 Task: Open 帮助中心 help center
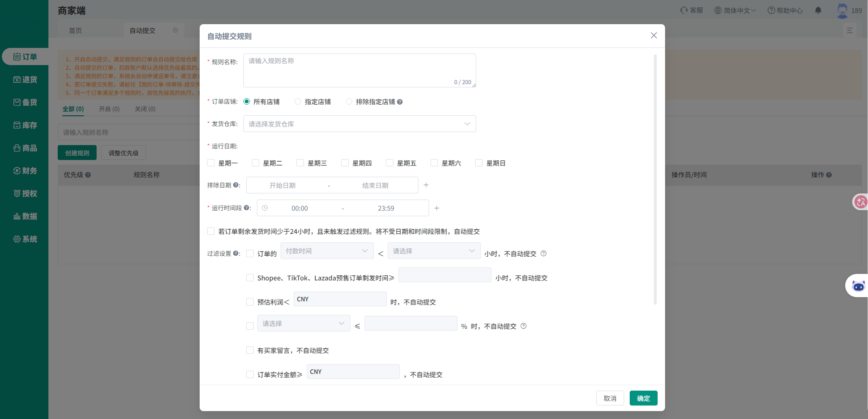tap(785, 10)
